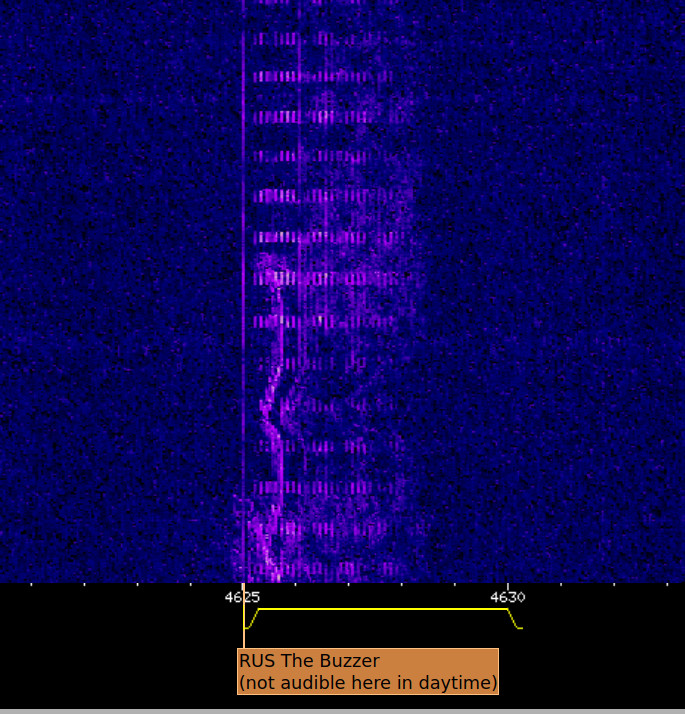Click the gray bar at the bottom edge
This screenshot has height=714, width=685.
pos(342,711)
